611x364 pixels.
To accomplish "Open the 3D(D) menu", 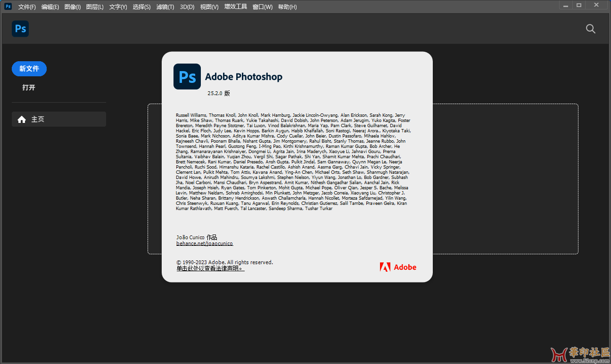I will [187, 7].
